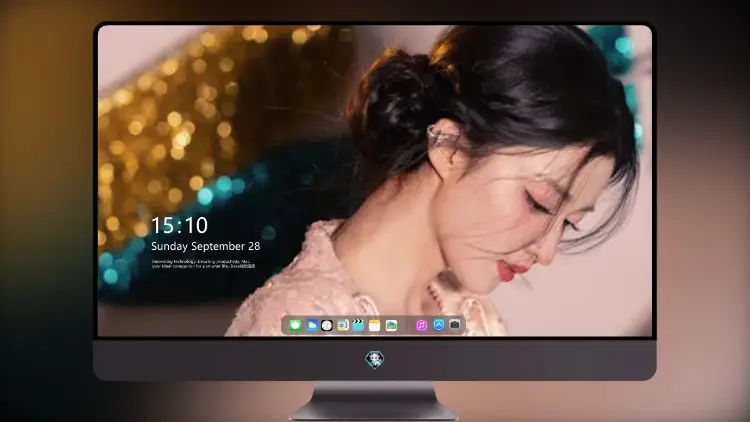Open the Camera app in the dock
This screenshot has height=422, width=750.
click(x=455, y=324)
